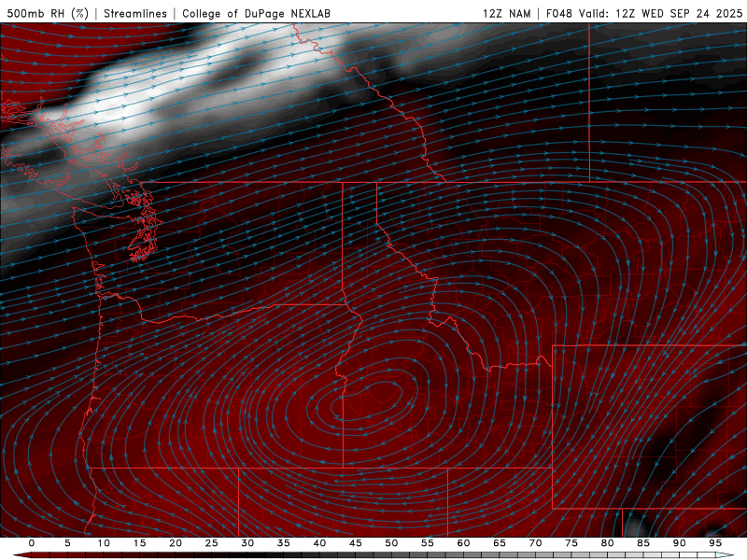Click the '15' color scale label

click(139, 543)
